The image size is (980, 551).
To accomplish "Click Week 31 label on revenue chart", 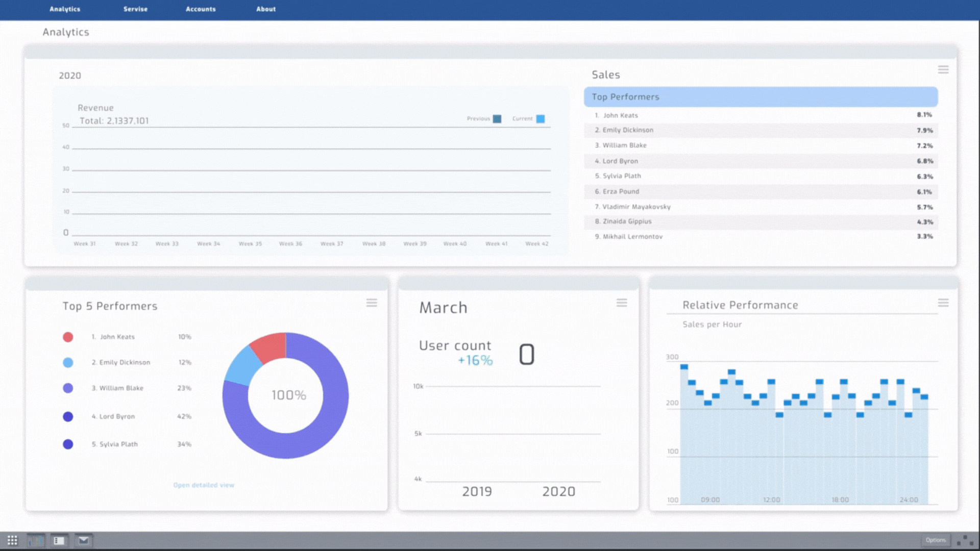I will (85, 244).
